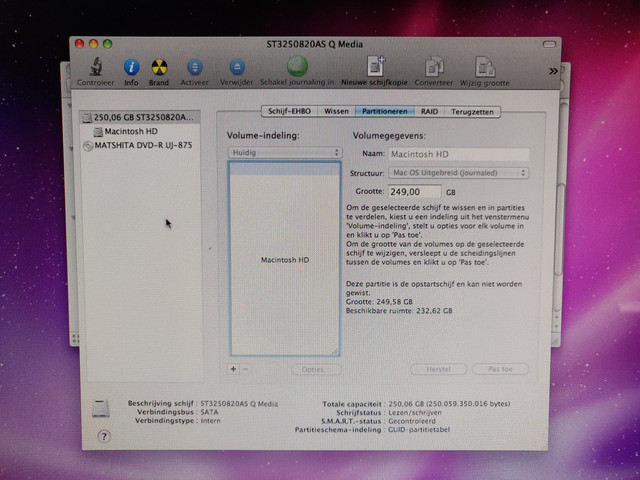Select the Macintosh HD partition block

285,260
